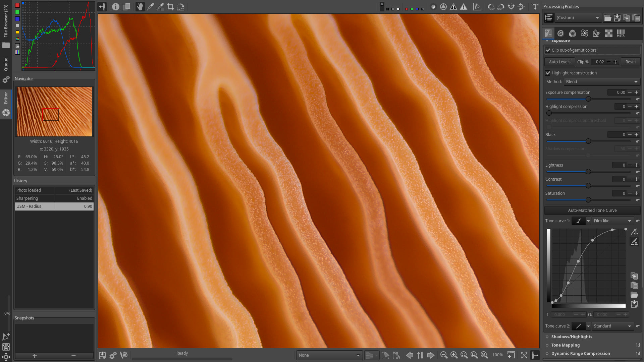This screenshot has width=644, height=362.
Task: Open the Method Blend dropdown
Action: [602, 82]
